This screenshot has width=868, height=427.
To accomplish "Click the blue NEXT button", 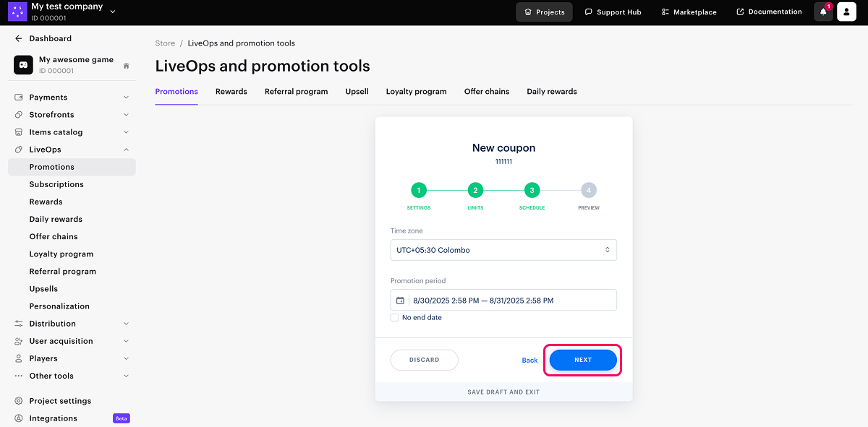I will (583, 360).
